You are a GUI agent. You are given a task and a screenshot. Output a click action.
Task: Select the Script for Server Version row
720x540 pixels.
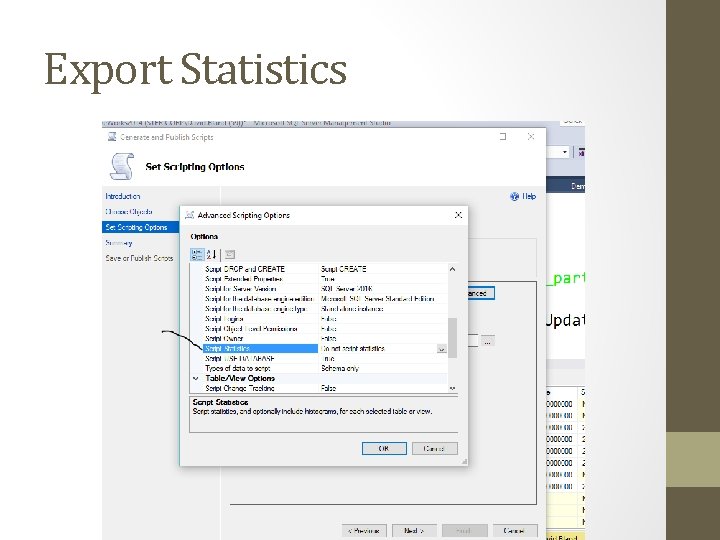pyautogui.click(x=325, y=289)
